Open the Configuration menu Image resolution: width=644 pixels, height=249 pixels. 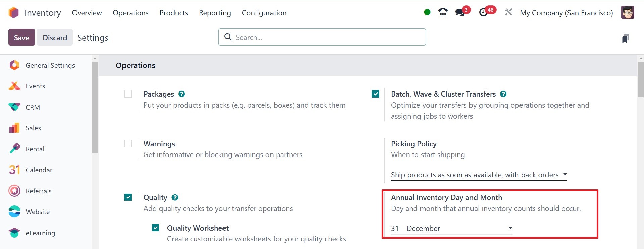point(264,13)
